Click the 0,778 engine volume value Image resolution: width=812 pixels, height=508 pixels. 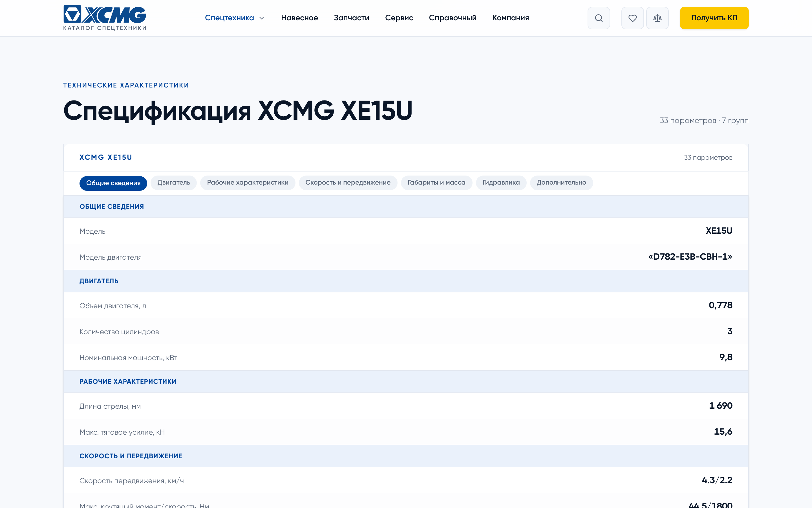pos(720,305)
